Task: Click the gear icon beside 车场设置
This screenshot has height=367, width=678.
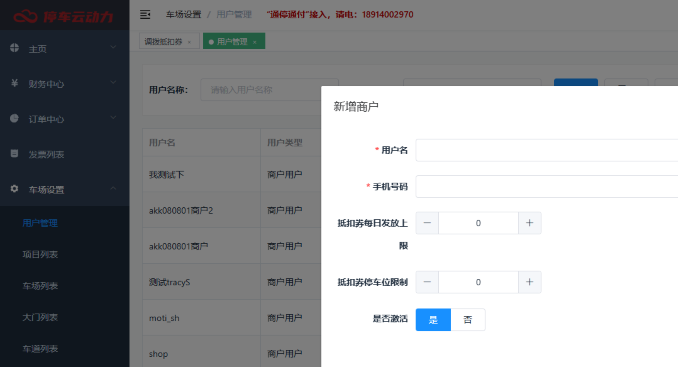Action: tap(14, 189)
